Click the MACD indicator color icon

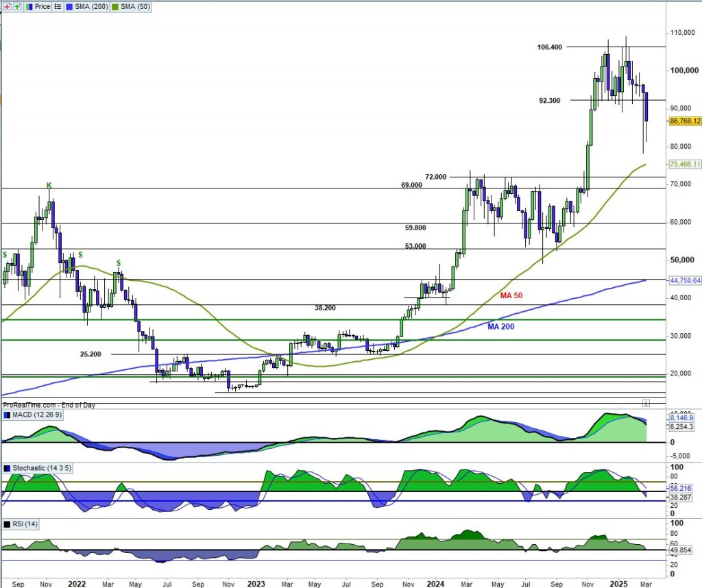[8, 415]
